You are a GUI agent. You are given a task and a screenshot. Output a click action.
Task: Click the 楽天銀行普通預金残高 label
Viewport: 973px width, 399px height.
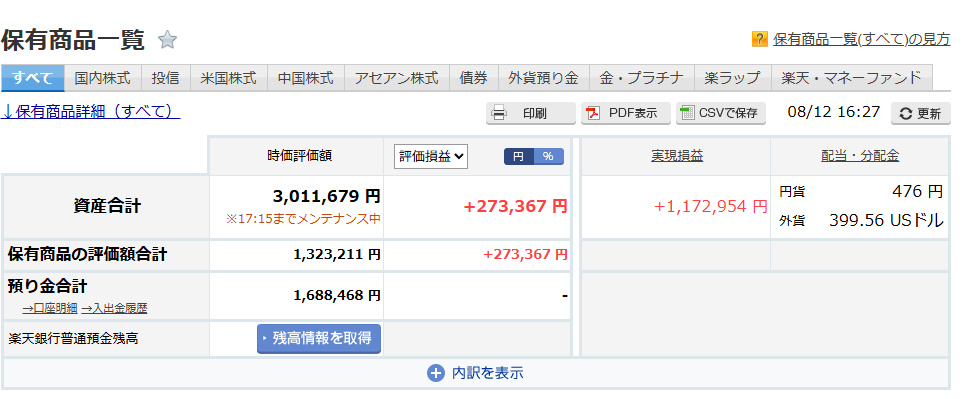pyautogui.click(x=73, y=339)
